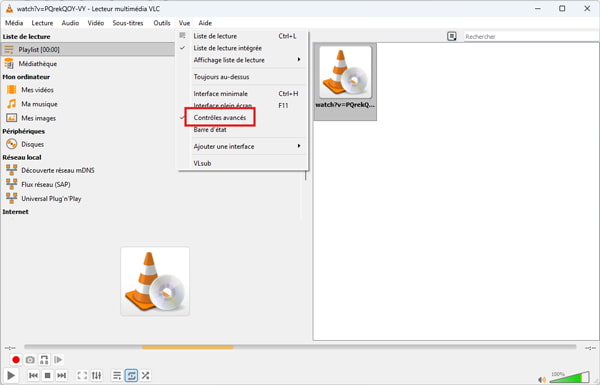Click the red Record button

[x=16, y=360]
